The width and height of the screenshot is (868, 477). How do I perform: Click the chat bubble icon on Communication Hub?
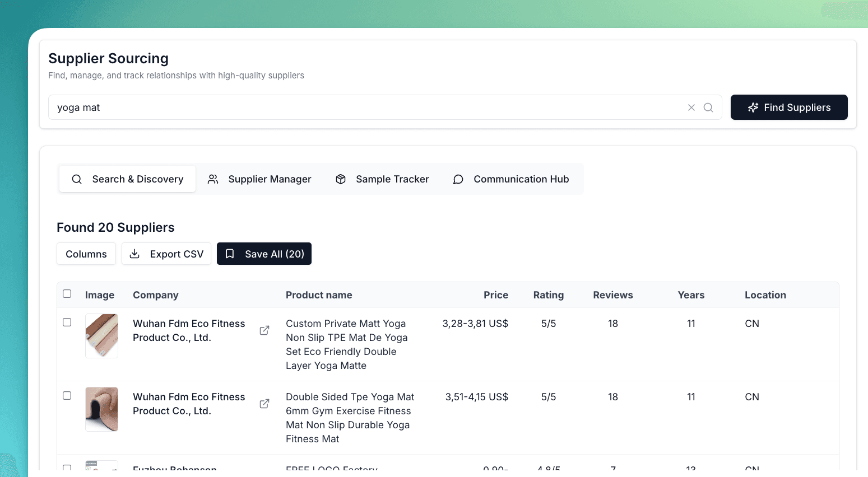coord(458,179)
